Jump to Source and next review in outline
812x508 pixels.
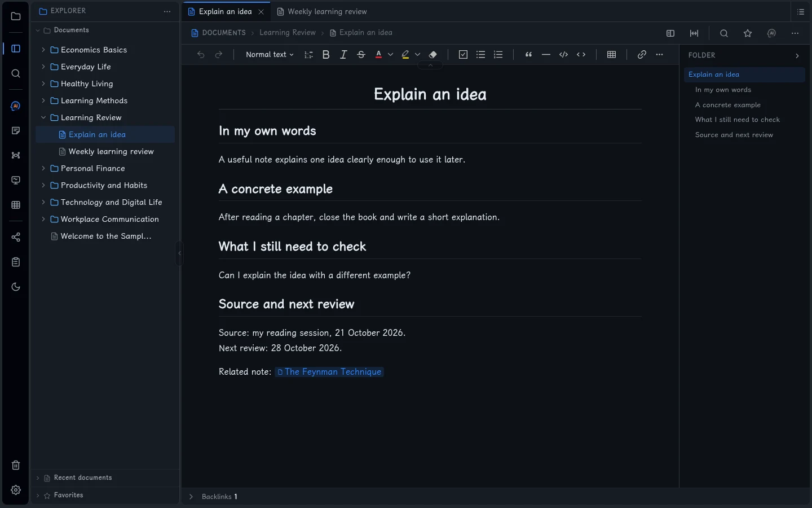coord(734,135)
